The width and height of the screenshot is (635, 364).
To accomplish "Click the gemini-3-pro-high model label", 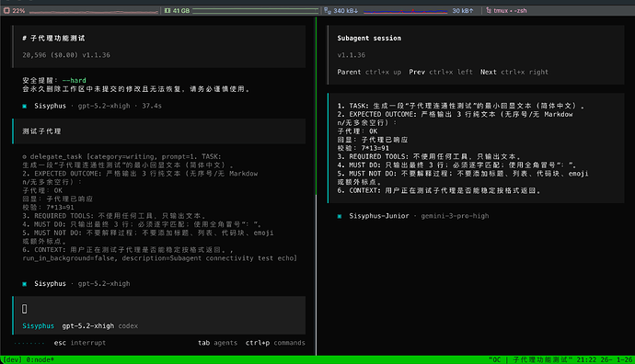I will (x=455, y=216).
